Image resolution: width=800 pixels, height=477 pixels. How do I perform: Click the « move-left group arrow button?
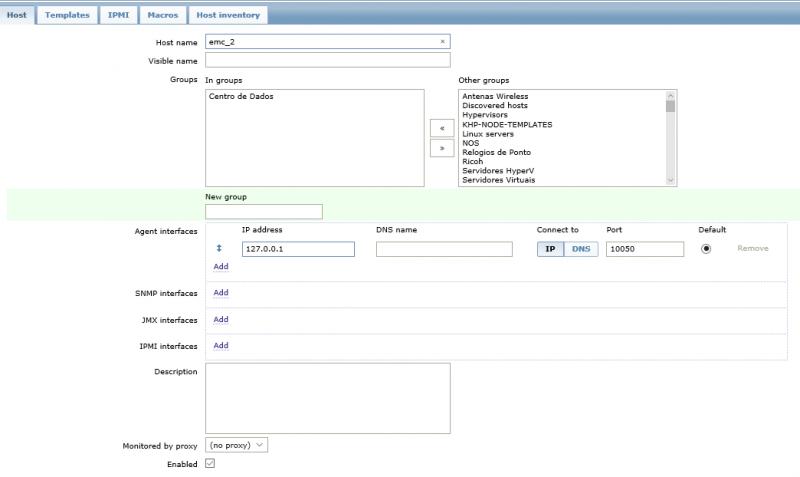coord(440,128)
